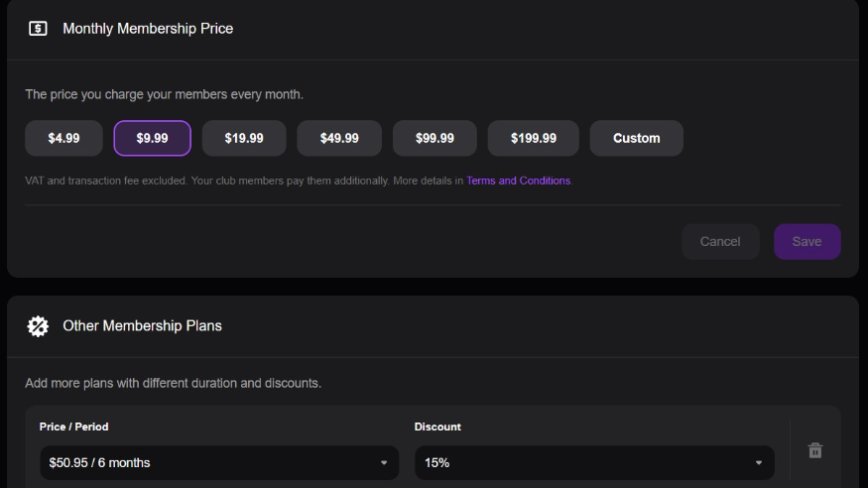The width and height of the screenshot is (868, 488).
Task: Click the Monthly Membership Price heading
Action: 148,29
